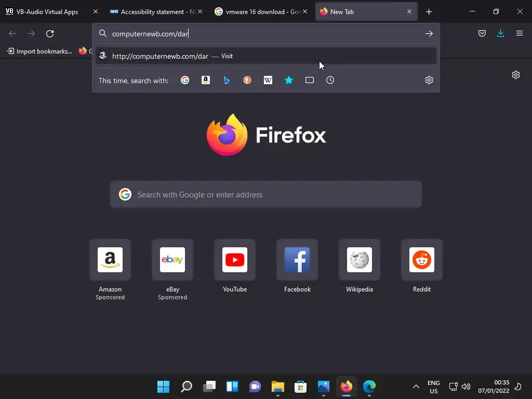Visit http://computernewb.com/dar suggestion

click(x=265, y=56)
